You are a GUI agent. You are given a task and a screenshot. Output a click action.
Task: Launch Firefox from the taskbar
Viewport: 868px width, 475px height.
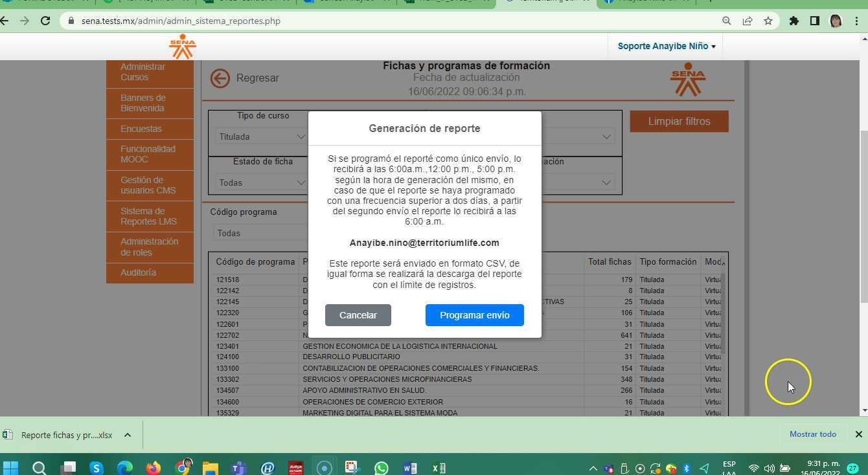pos(152,467)
